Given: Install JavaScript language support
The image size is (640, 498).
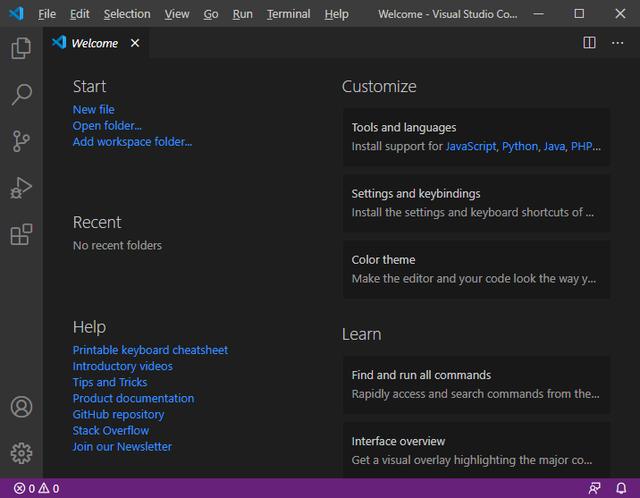Looking at the screenshot, I should 471,146.
